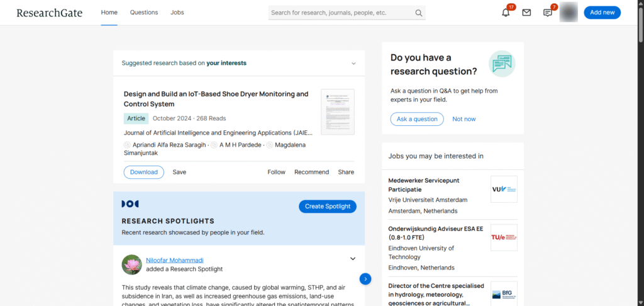This screenshot has height=306, width=644.
Task: Click the search magnifier icon
Action: (418, 13)
